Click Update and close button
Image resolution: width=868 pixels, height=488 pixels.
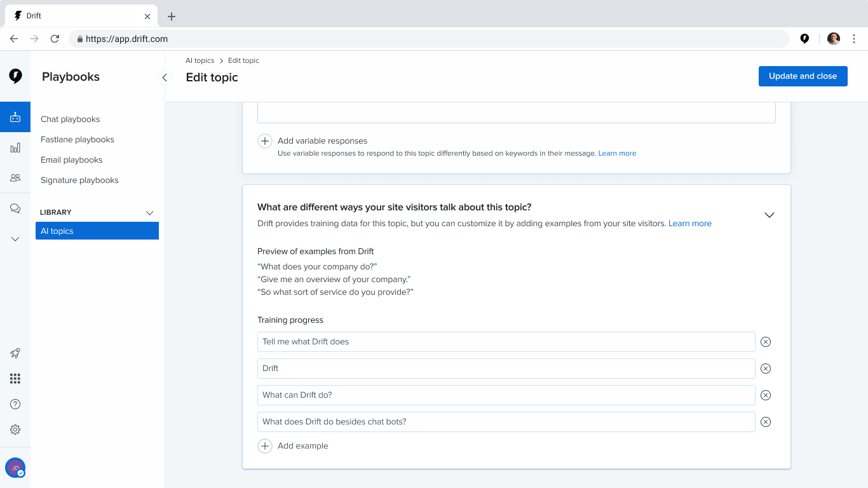[x=803, y=76]
